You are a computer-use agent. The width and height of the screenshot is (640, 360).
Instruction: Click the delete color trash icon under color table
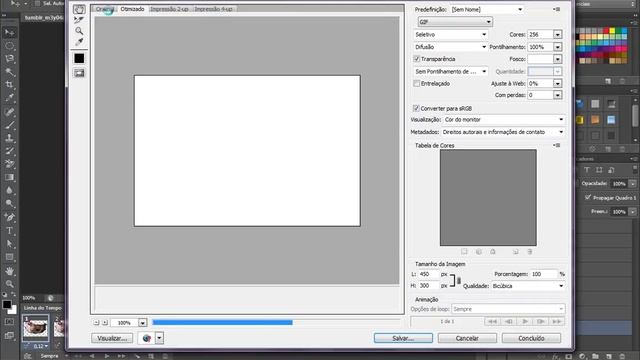click(x=530, y=252)
